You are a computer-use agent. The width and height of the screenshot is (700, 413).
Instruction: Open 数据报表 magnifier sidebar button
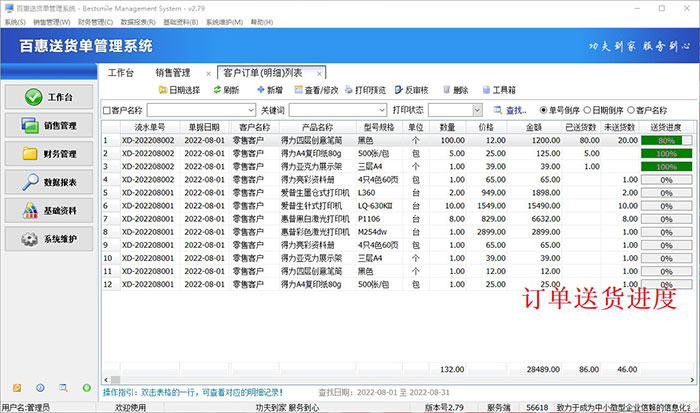pyautogui.click(x=49, y=182)
